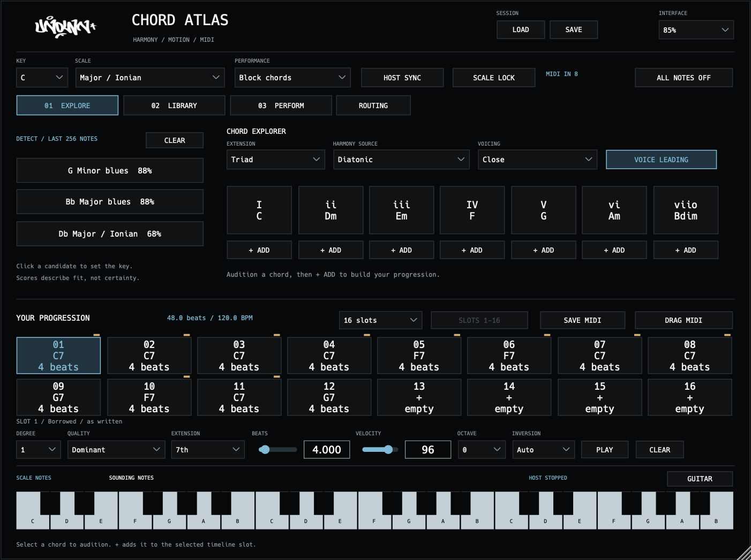Audition the IV F chord
The height and width of the screenshot is (560, 751).
coord(472,210)
